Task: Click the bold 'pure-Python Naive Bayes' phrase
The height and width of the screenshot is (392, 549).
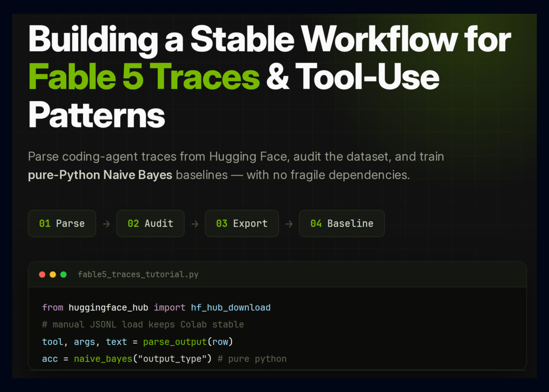Action: click(x=100, y=175)
